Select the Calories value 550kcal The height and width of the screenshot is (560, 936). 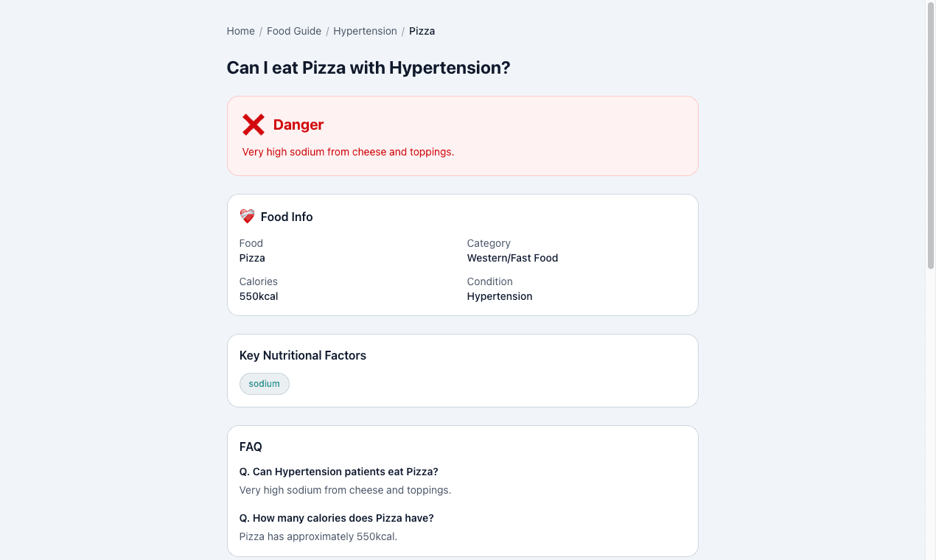pos(258,296)
